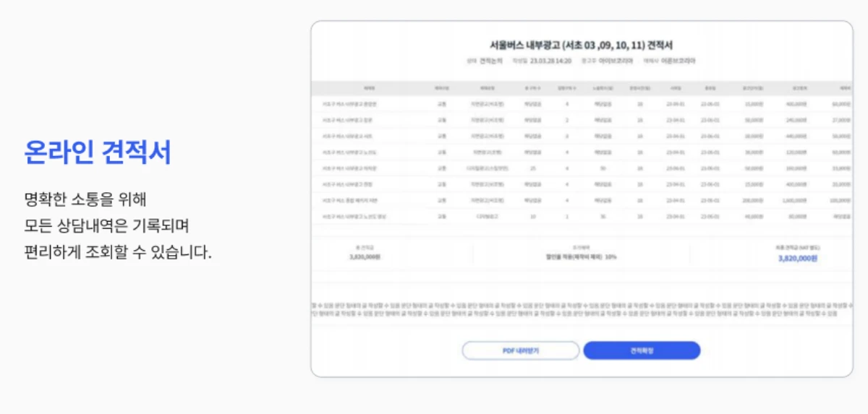Click the 할인율 적용(제작비 제외) 10% text
The image size is (868, 414).
[581, 256]
